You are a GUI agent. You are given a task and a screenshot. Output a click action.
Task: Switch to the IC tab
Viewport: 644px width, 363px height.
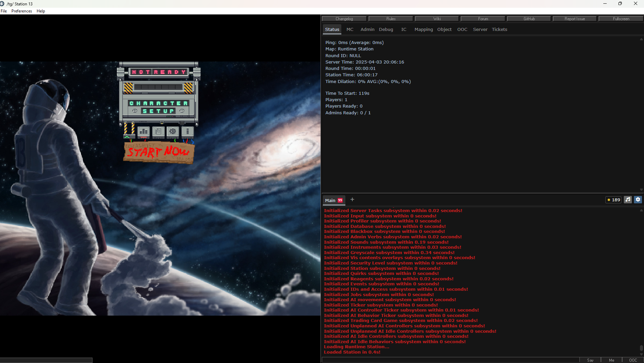click(x=404, y=29)
